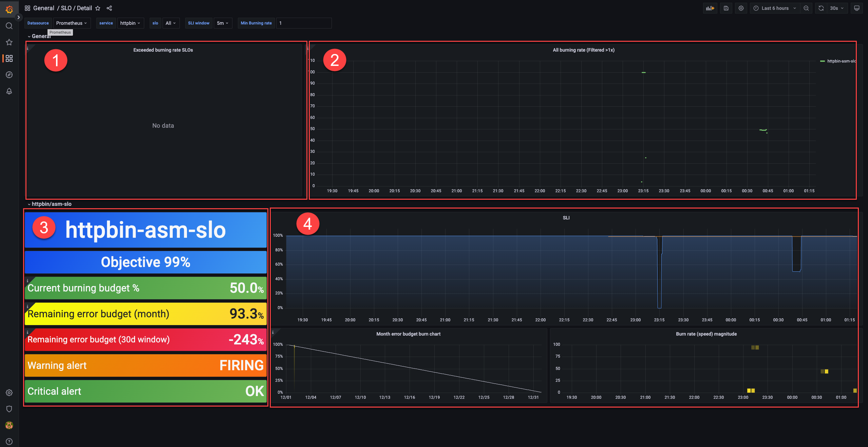Toggle the httpbin-asm-slo legend series
Image resolution: width=868 pixels, height=447 pixels.
tap(841, 61)
